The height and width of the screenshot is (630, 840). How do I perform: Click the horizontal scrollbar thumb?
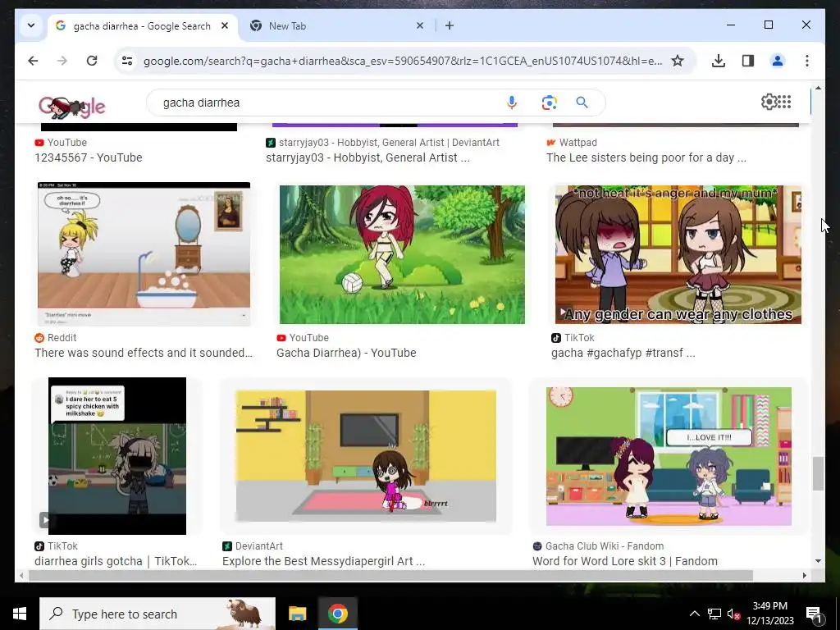pos(390,575)
